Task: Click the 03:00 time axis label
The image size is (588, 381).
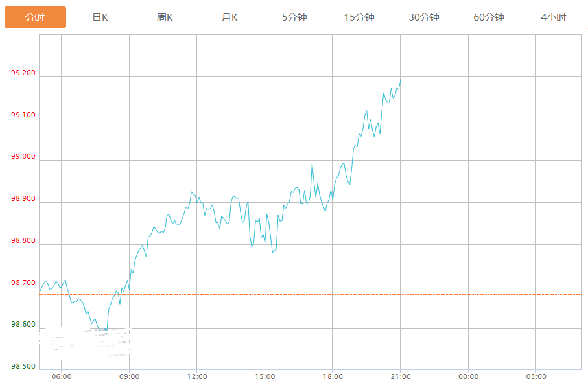Action: 536,376
